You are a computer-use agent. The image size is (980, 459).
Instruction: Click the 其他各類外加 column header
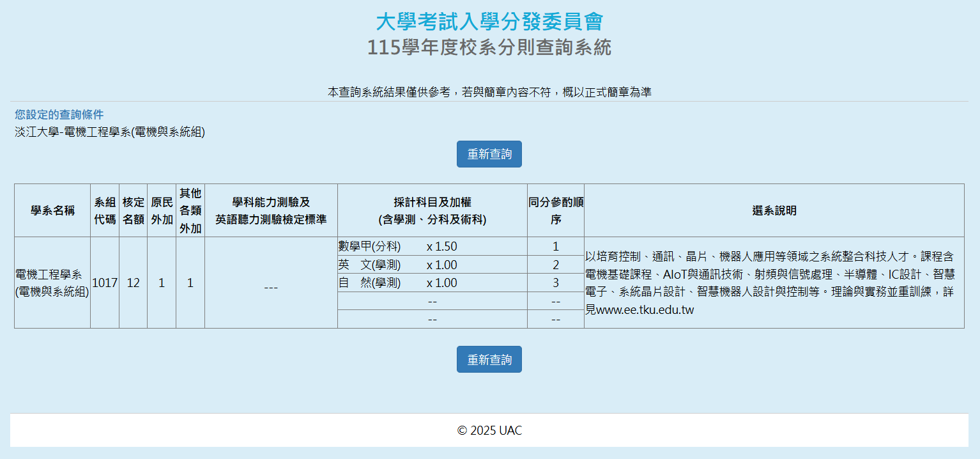point(190,210)
